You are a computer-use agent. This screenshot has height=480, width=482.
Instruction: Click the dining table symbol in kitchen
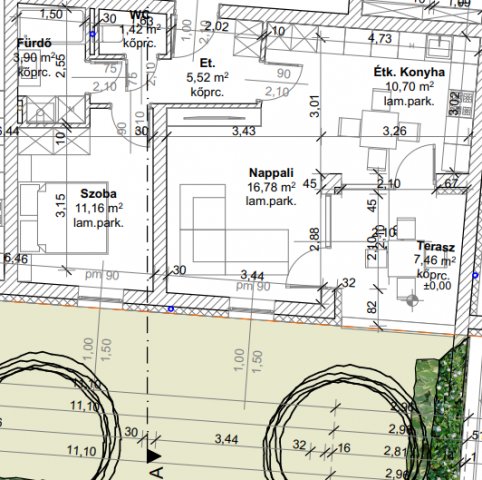coord(379,130)
